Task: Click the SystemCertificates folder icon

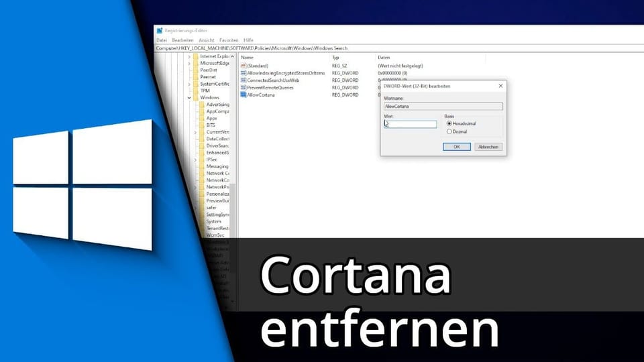Action: pos(195,84)
